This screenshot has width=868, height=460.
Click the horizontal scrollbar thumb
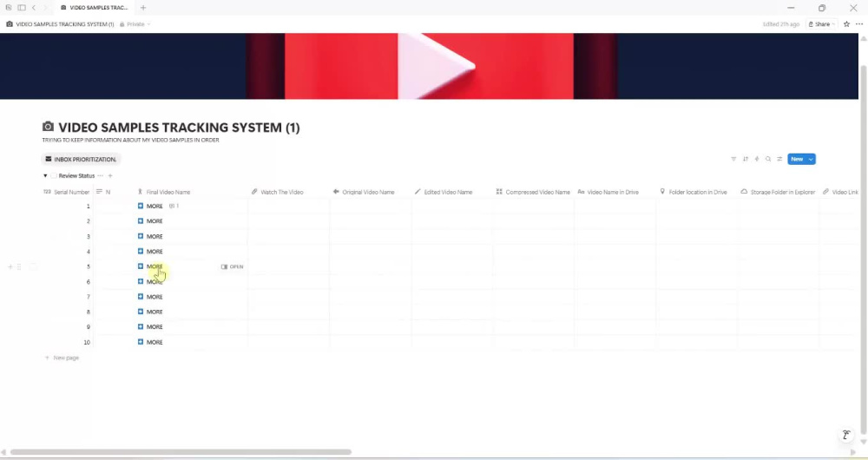click(181, 451)
